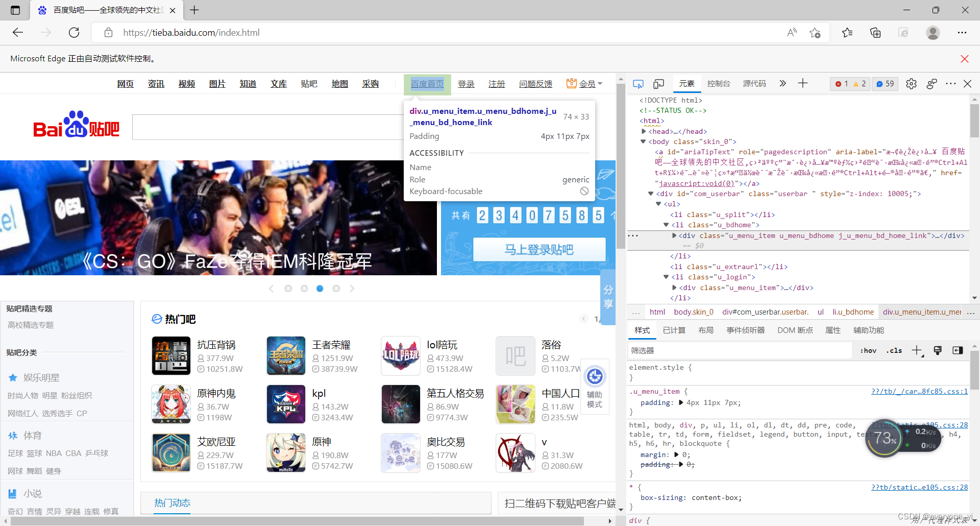Open Edge settings and more menu

pyautogui.click(x=962, y=33)
